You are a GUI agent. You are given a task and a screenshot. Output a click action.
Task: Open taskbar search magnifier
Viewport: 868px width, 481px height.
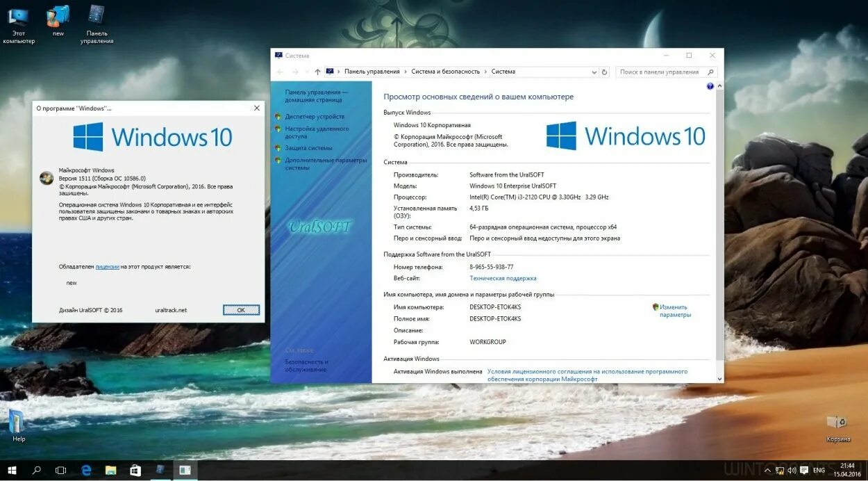[37, 471]
